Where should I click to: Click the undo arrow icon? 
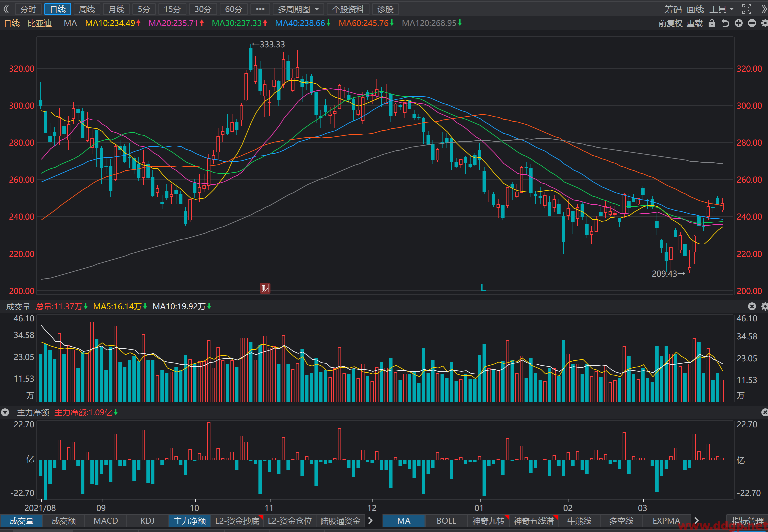pyautogui.click(x=725, y=23)
